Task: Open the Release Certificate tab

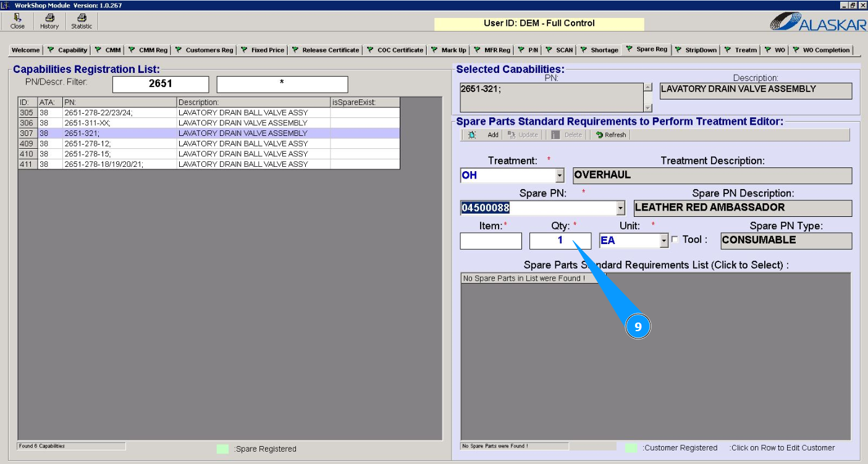Action: coord(325,50)
